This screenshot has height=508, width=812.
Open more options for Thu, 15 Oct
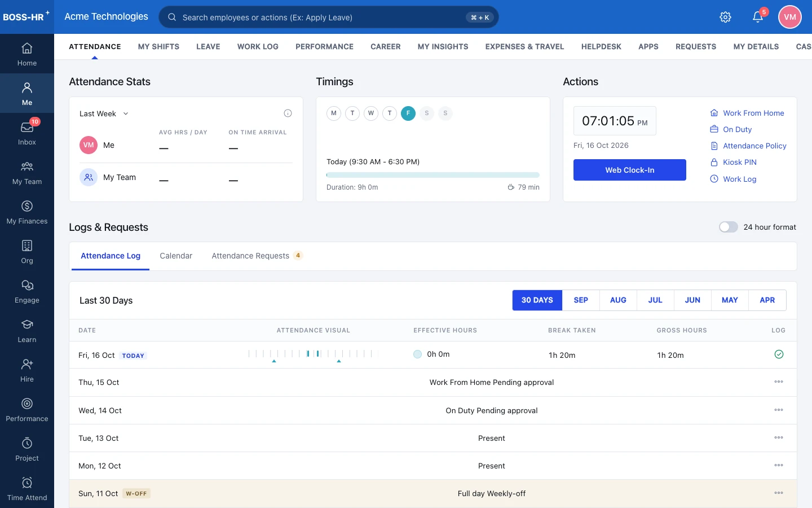779,382
